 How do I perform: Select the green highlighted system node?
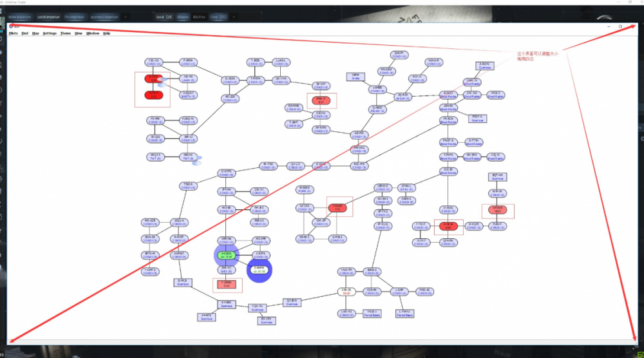click(226, 255)
